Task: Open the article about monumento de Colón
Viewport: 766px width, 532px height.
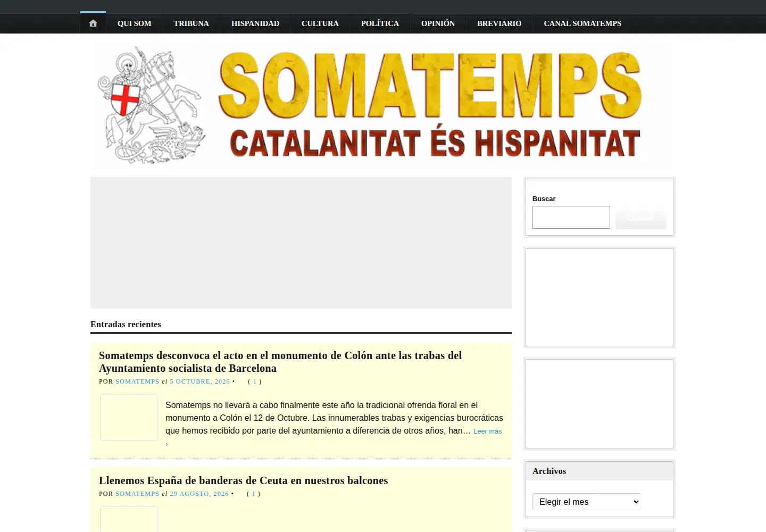Action: 280,362
